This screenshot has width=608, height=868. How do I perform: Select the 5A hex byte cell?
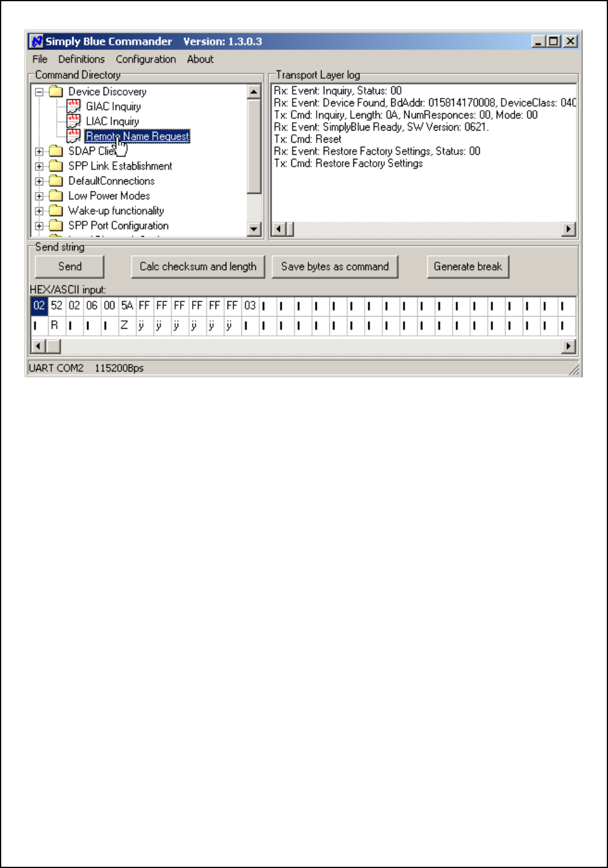127,306
